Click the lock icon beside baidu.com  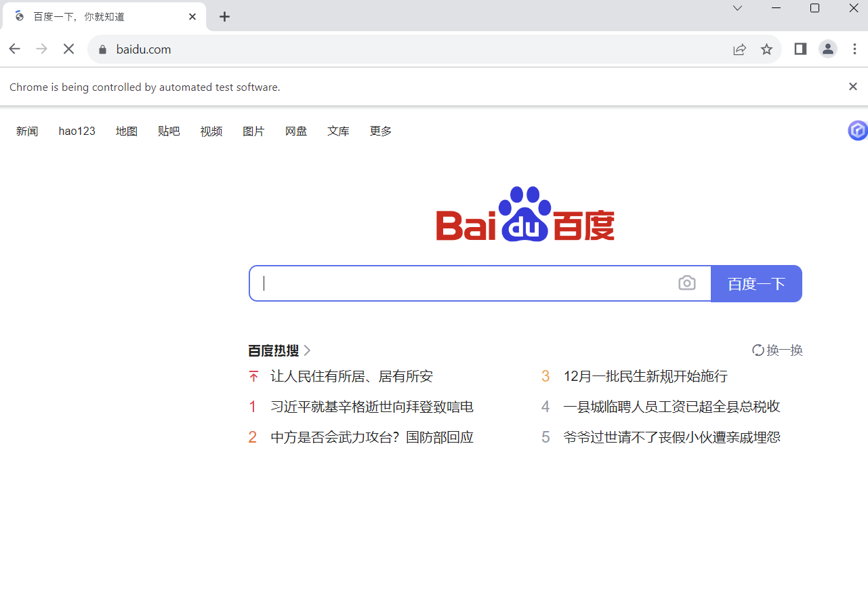click(x=103, y=49)
